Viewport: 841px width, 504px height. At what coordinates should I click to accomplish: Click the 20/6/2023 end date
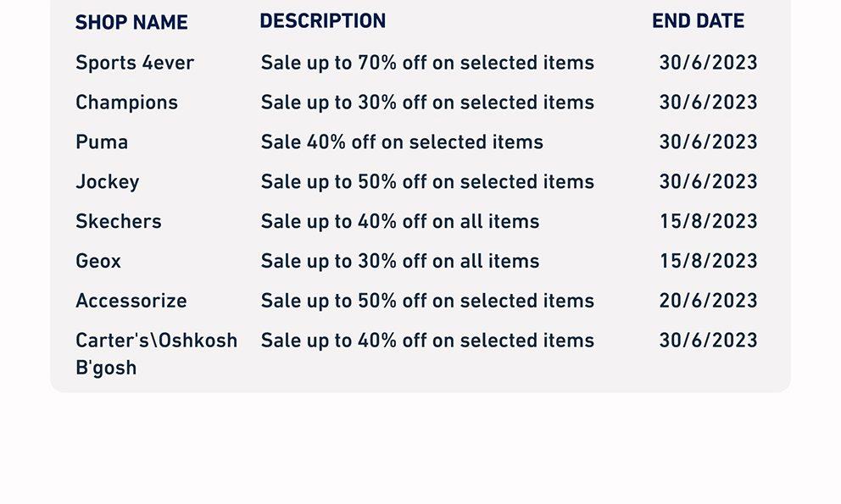tap(708, 301)
